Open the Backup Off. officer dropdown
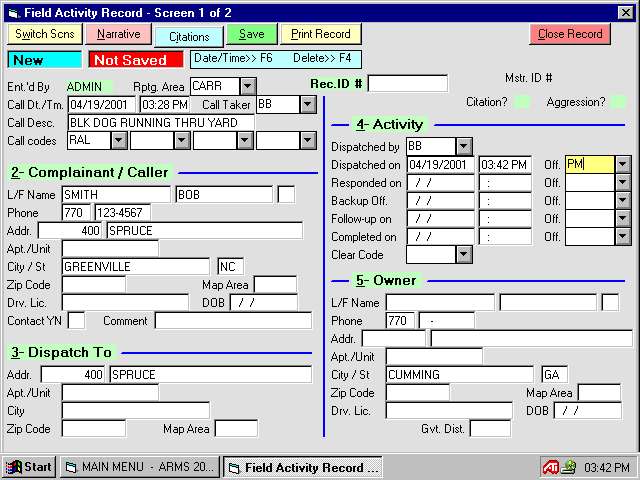 pos(622,200)
